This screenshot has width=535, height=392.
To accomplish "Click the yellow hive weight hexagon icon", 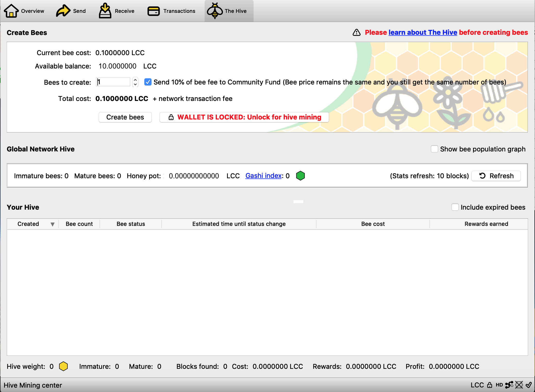I will tap(63, 366).
